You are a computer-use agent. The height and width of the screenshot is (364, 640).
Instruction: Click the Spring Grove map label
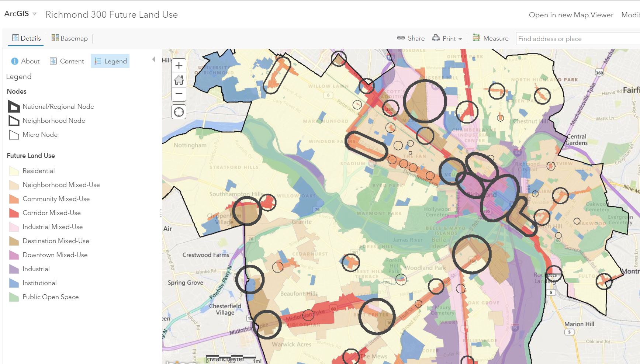186,283
